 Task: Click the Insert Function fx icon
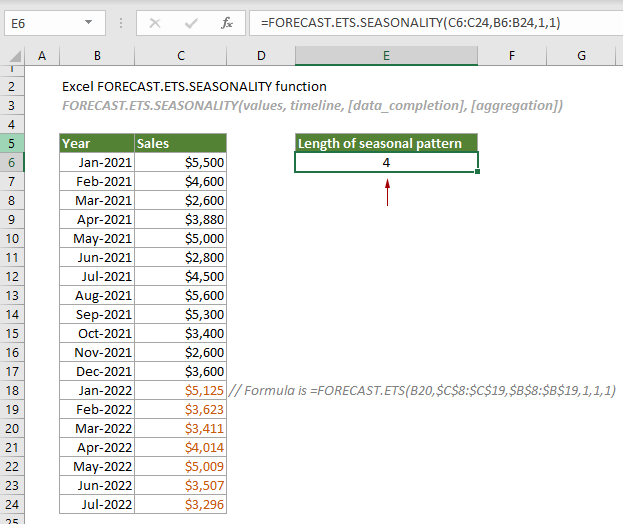pyautogui.click(x=227, y=19)
